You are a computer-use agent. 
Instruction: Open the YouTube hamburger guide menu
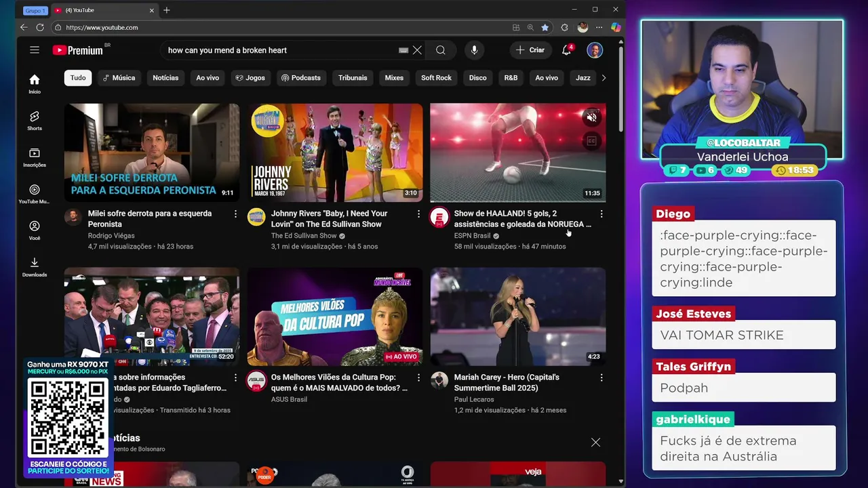pyautogui.click(x=35, y=50)
